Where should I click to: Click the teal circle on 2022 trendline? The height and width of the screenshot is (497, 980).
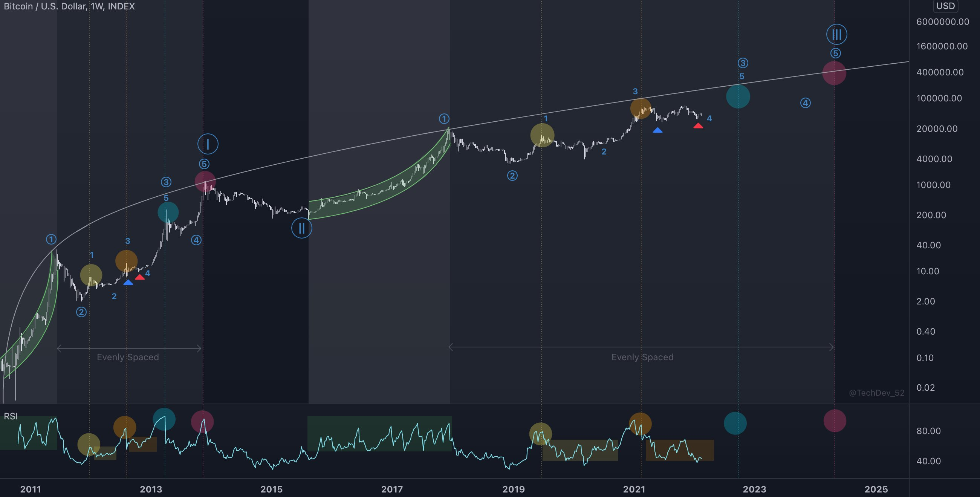pos(738,96)
